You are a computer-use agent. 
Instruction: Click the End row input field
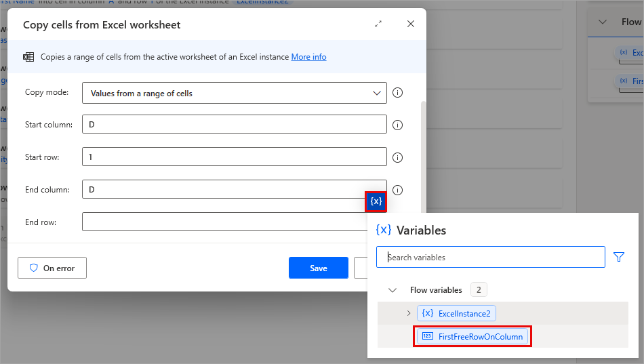225,222
